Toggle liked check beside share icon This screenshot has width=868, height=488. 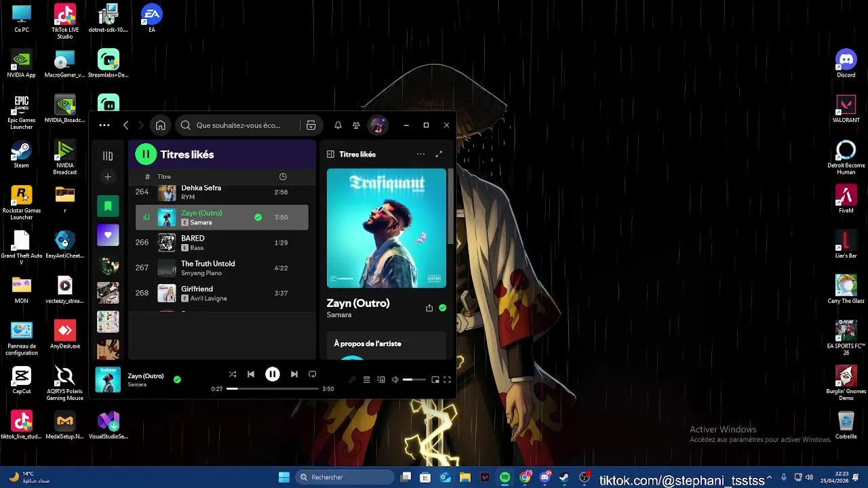point(442,308)
